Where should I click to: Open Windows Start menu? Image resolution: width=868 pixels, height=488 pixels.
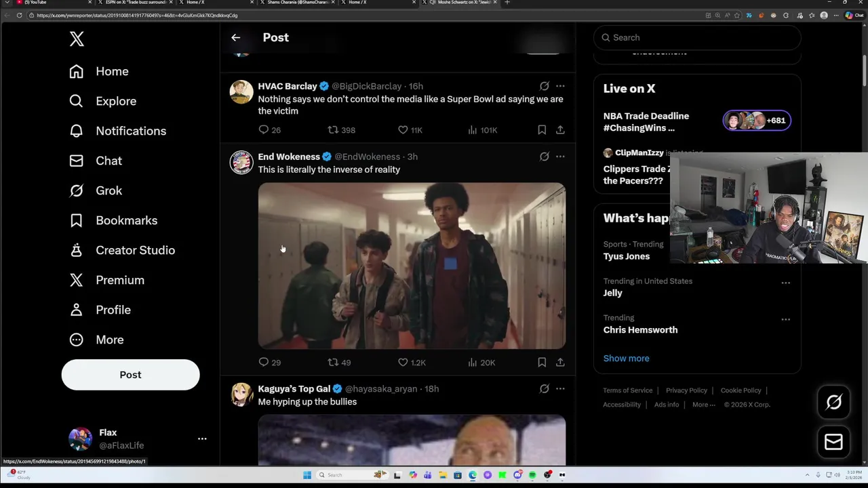pos(307,475)
